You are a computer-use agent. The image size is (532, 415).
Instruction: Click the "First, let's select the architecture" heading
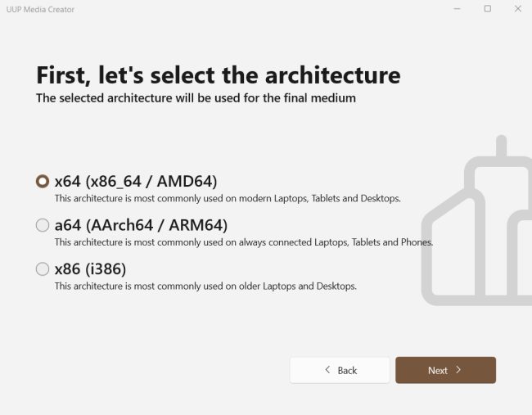pyautogui.click(x=219, y=76)
